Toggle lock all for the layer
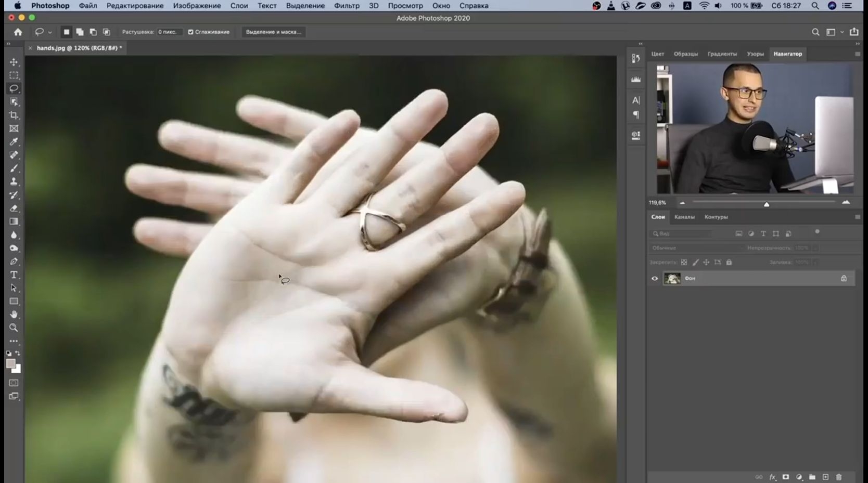The width and height of the screenshot is (868, 483). (x=729, y=263)
